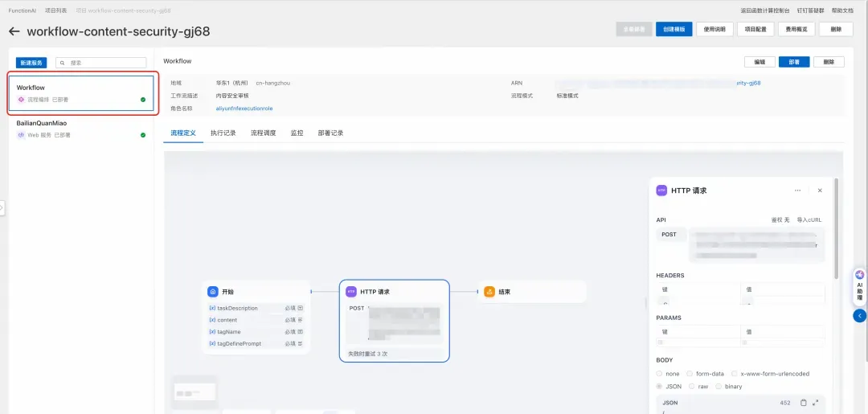Click the variable icon beside tagDefinePrompt

212,344
